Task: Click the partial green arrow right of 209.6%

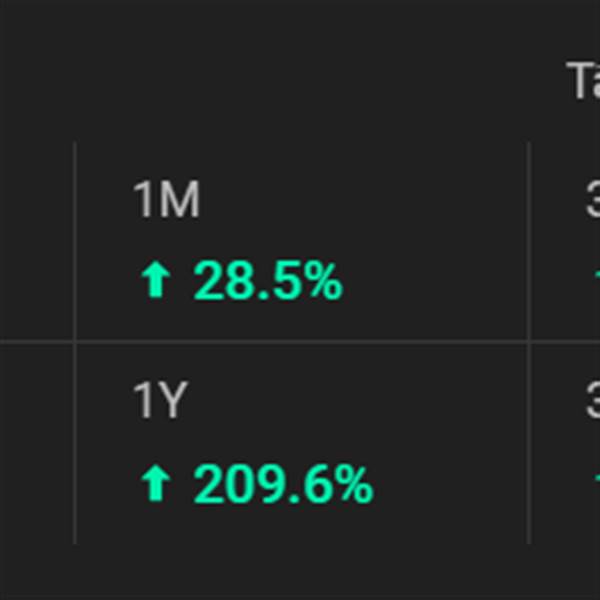Action: point(596,483)
